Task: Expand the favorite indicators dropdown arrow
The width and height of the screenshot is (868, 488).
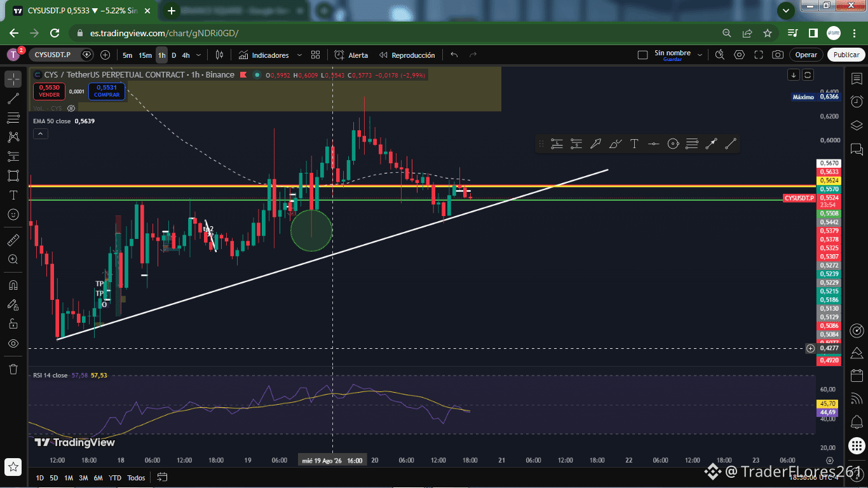Action: pyautogui.click(x=299, y=55)
